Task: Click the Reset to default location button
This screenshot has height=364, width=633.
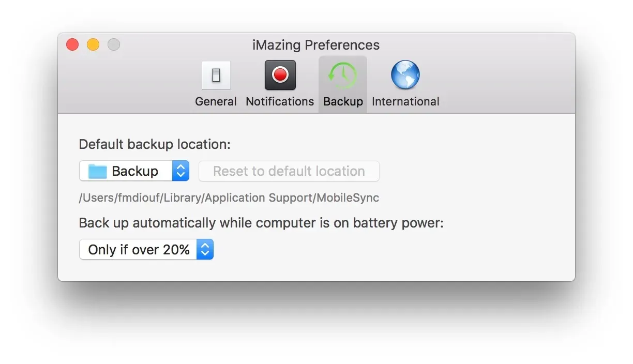Action: (289, 171)
